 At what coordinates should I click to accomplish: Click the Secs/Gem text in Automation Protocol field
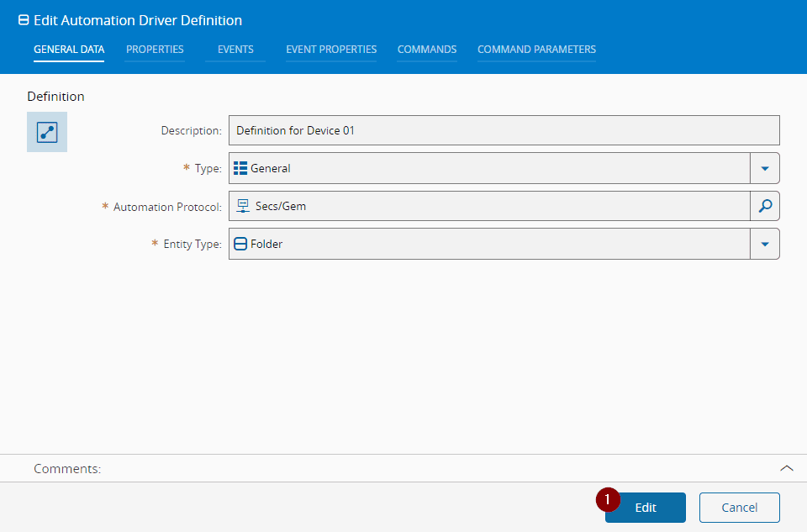click(281, 206)
